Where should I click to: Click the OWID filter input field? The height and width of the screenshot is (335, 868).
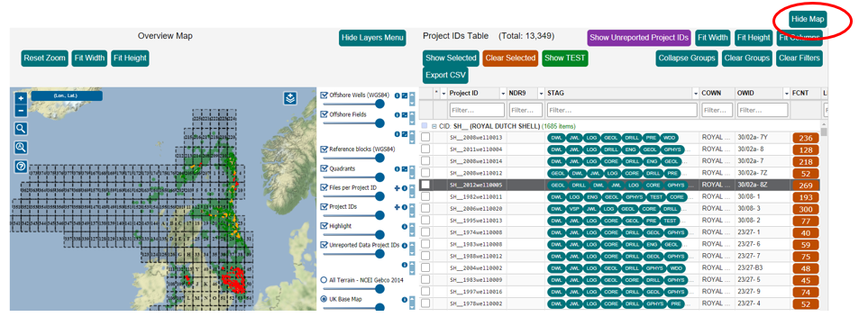(763, 110)
